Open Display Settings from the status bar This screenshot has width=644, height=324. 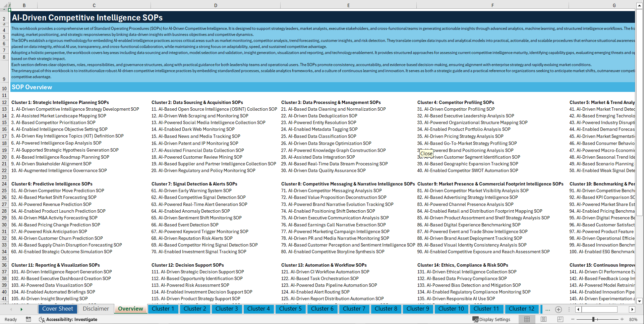coord(491,319)
